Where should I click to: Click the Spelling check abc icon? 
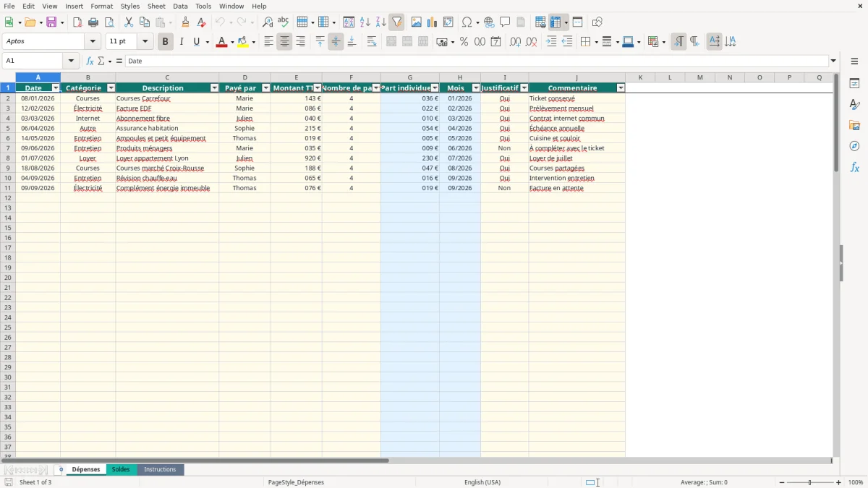coord(284,22)
